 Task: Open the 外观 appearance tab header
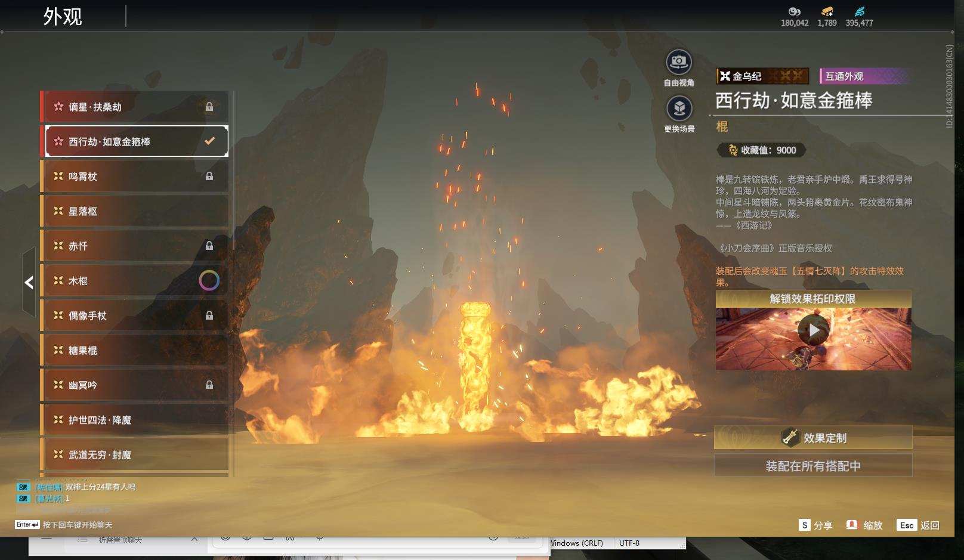(x=63, y=16)
